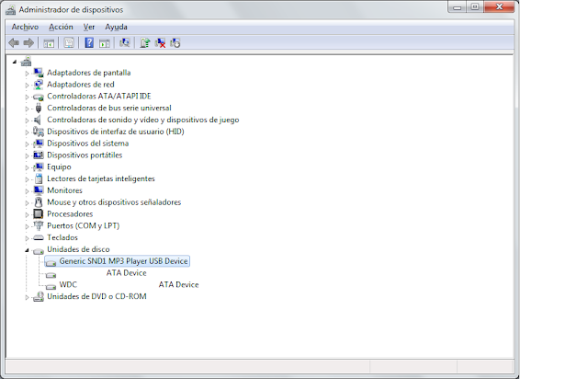Toggle the action pane toolbar icon

tap(105, 43)
